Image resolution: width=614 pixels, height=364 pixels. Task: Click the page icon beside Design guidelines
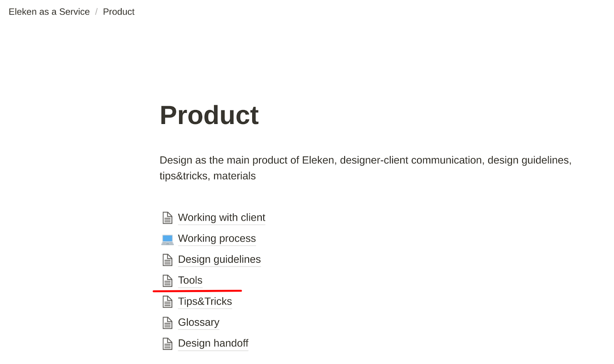pyautogui.click(x=167, y=260)
